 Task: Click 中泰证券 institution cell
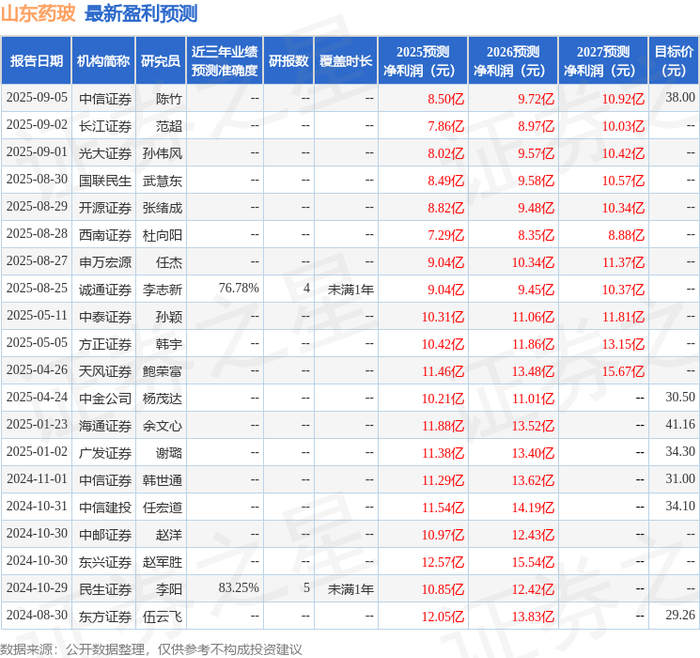click(x=105, y=317)
